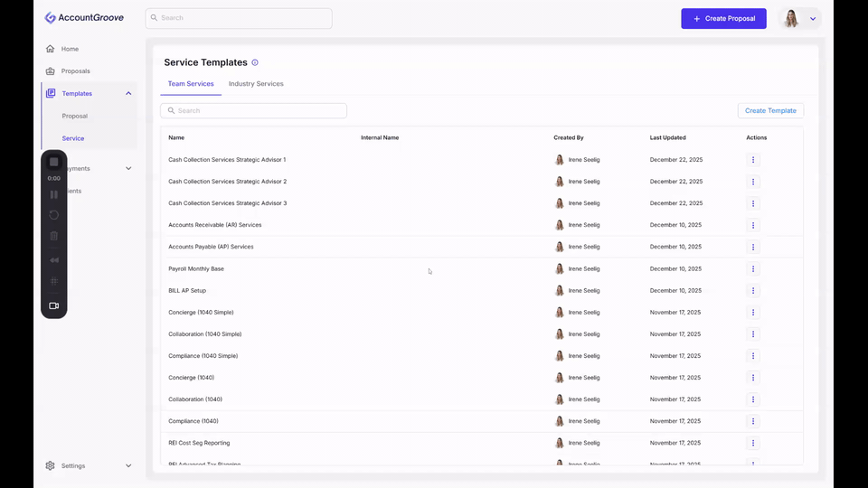The width and height of the screenshot is (868, 488).
Task: Open the user profile dropdown arrow
Action: (813, 19)
